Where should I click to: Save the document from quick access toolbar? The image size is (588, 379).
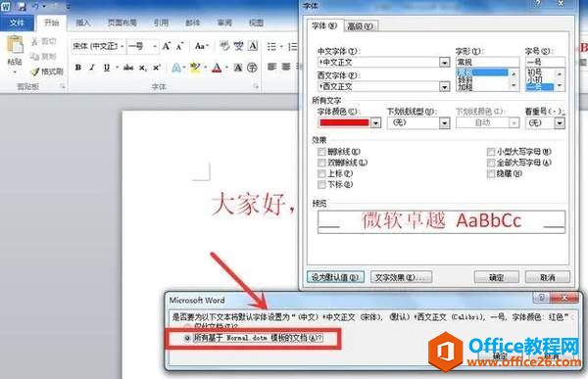22,6
